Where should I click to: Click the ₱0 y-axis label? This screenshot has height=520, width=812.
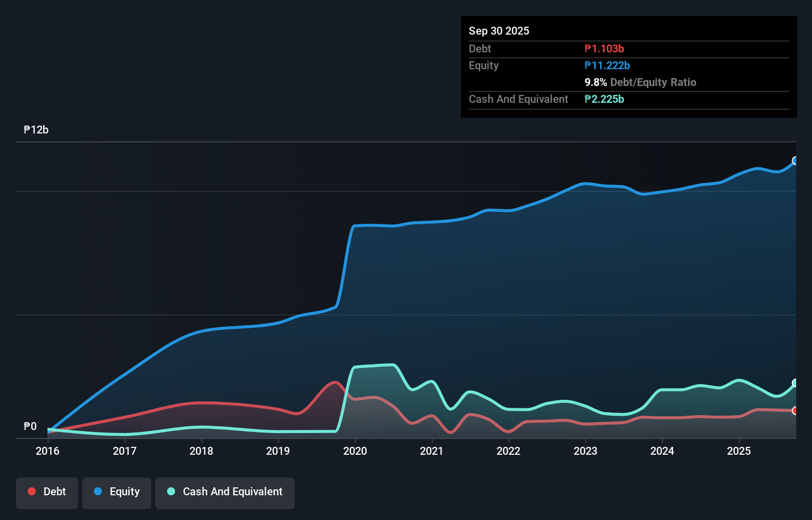30,427
